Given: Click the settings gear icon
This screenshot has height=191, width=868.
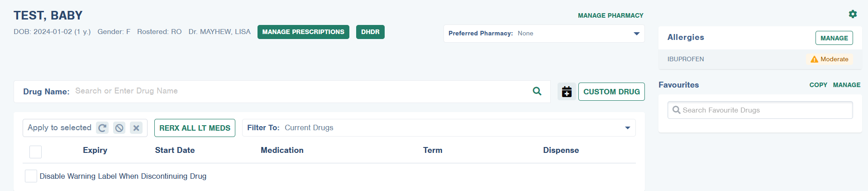Looking at the screenshot, I should [853, 14].
